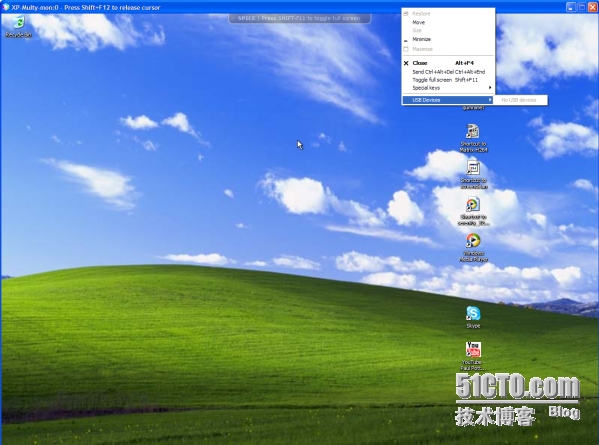This screenshot has height=445, width=599.
Task: Click the SPICE window title bar icon
Action: (x=5, y=7)
